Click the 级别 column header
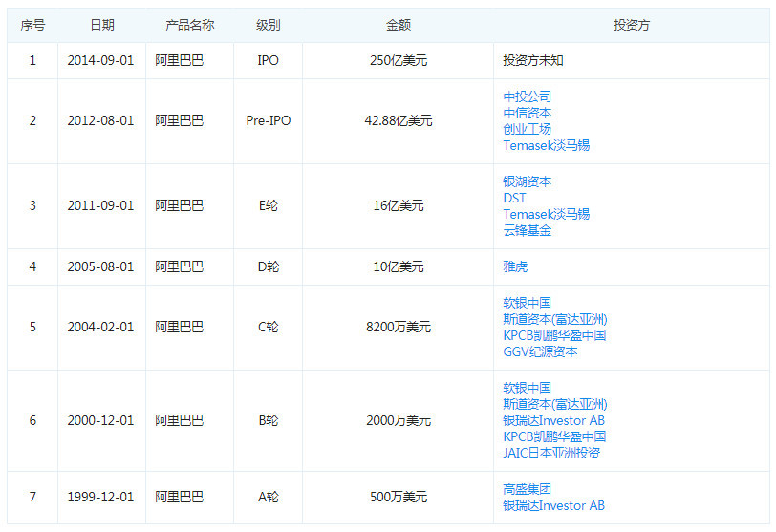 pyautogui.click(x=269, y=25)
